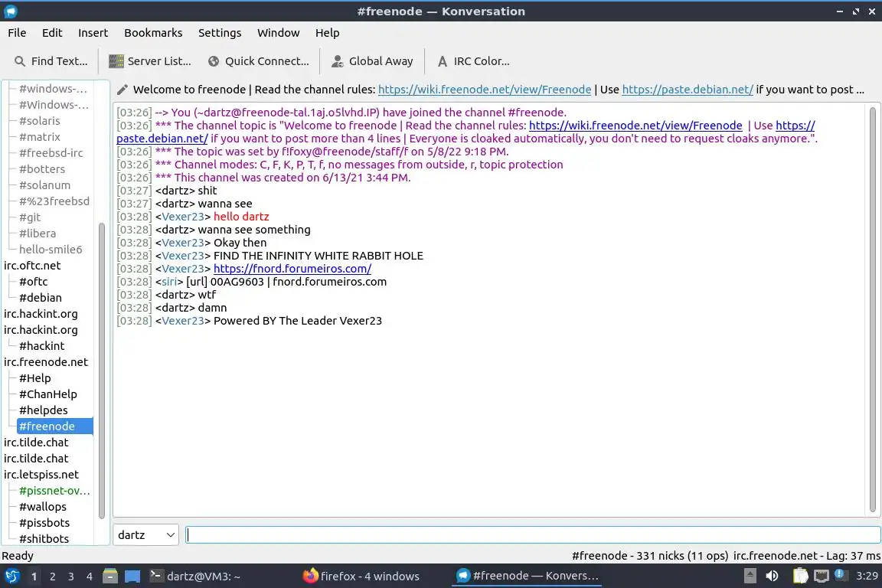Open the File menu
The width and height of the screenshot is (882, 588).
coord(17,33)
